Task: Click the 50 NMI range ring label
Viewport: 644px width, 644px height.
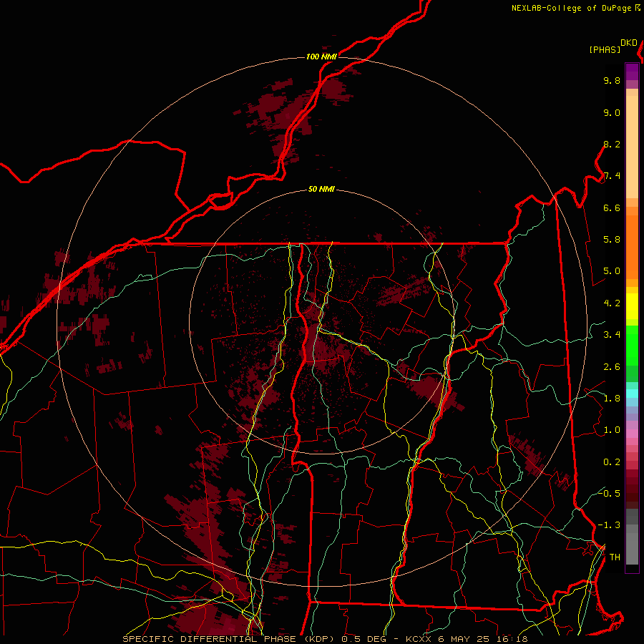Action: coord(321,189)
